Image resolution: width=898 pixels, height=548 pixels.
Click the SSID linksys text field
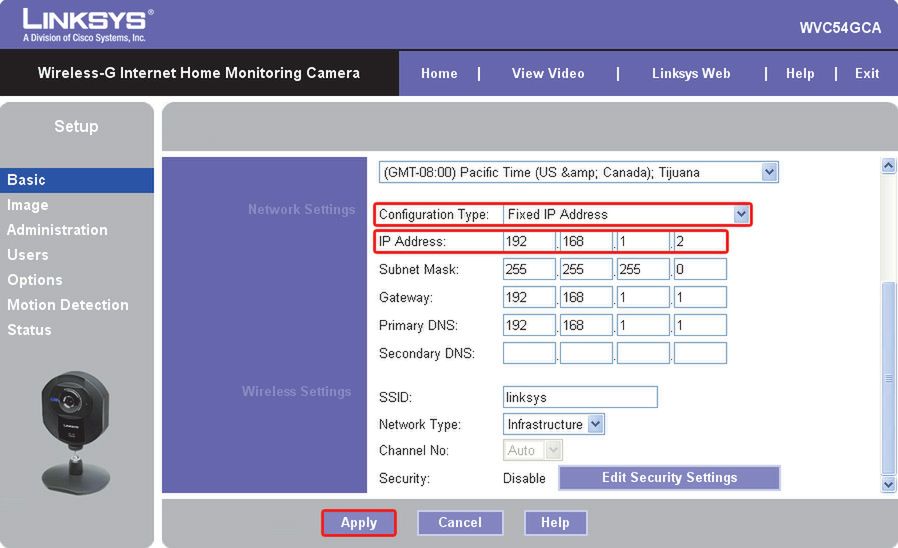tap(580, 397)
